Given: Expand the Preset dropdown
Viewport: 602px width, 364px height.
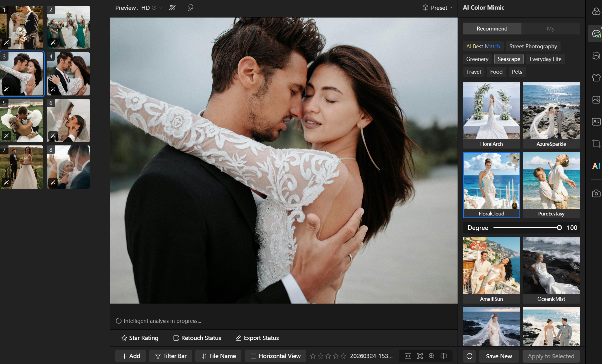Looking at the screenshot, I should [438, 8].
